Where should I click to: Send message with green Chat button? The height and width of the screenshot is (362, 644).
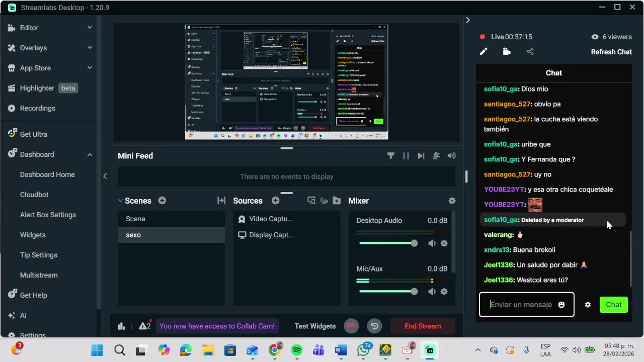coord(614,305)
